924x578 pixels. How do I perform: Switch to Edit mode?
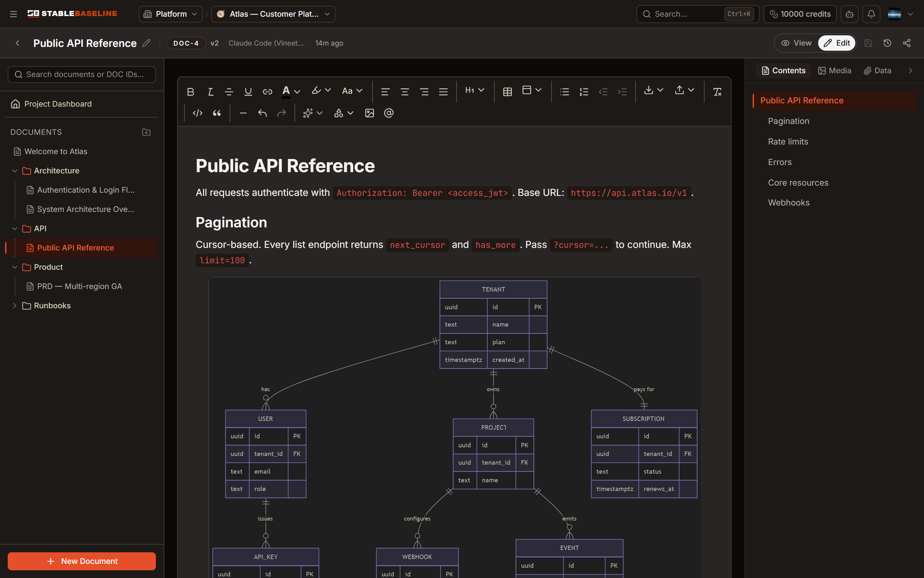pos(836,43)
